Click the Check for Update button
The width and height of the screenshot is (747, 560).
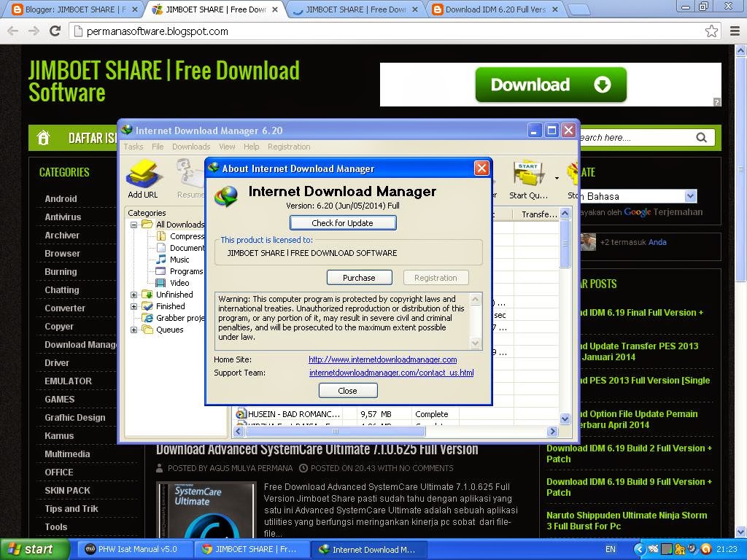[343, 223]
